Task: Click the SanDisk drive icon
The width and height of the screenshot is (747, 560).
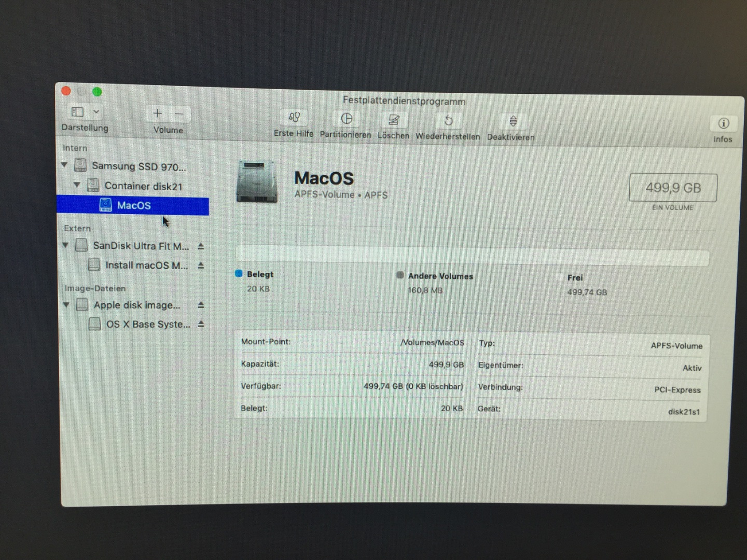Action: pyautogui.click(x=81, y=245)
